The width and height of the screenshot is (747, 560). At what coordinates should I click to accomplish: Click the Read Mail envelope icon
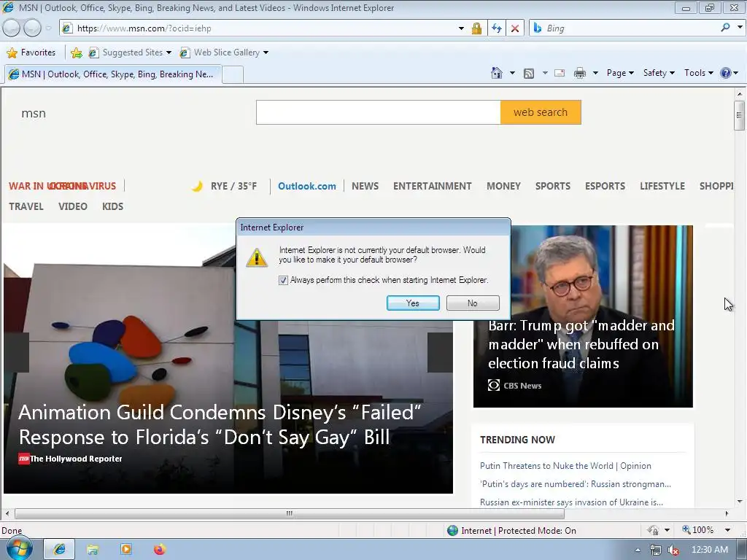[560, 73]
